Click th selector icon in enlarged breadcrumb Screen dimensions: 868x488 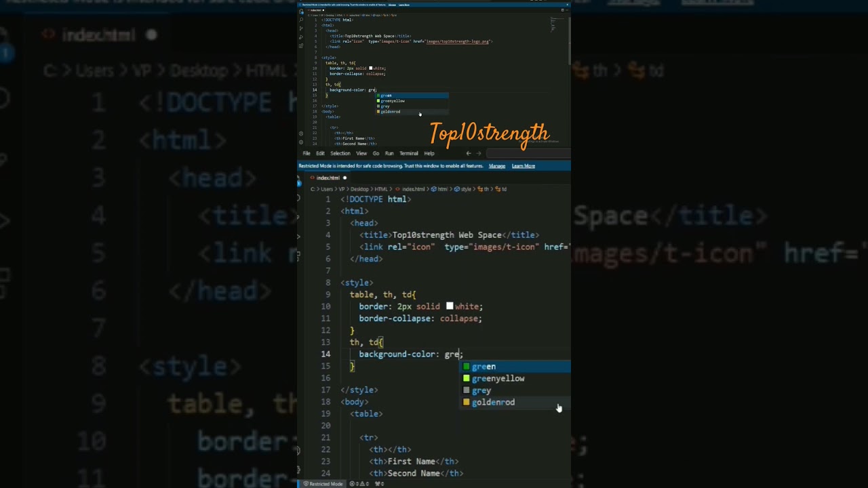pos(480,189)
